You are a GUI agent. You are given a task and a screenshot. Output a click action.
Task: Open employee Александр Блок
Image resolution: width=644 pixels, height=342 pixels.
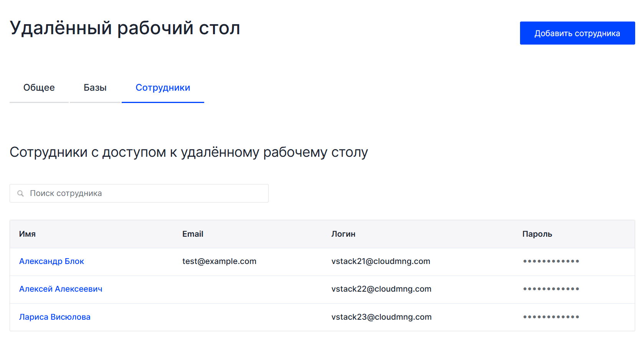[x=51, y=261]
